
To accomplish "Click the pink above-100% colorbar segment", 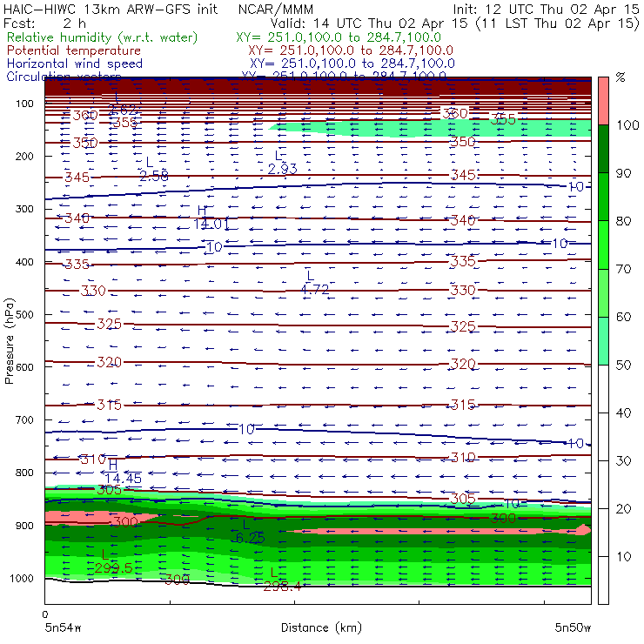I will click(603, 101).
